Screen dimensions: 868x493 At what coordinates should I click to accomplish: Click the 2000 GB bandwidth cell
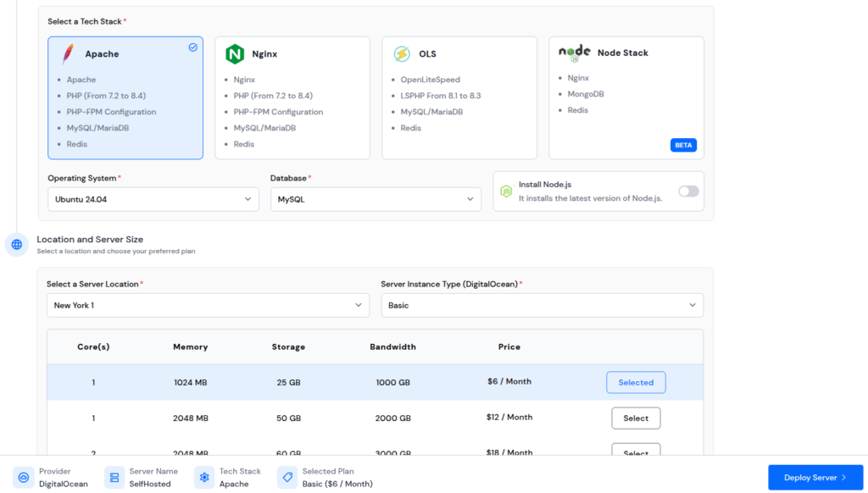(x=393, y=418)
